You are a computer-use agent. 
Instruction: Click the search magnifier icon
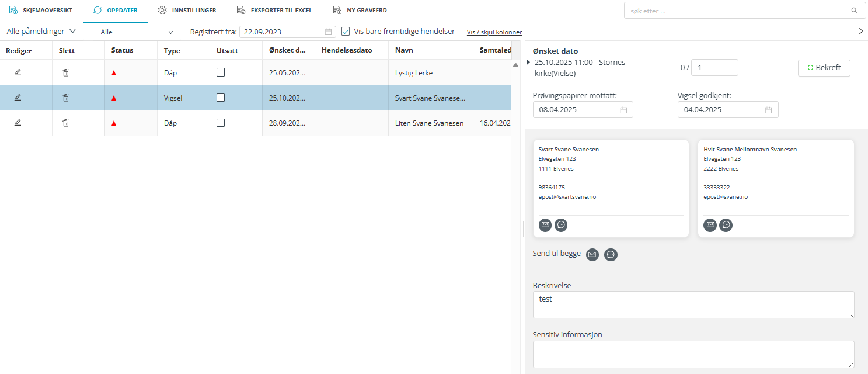pyautogui.click(x=854, y=11)
